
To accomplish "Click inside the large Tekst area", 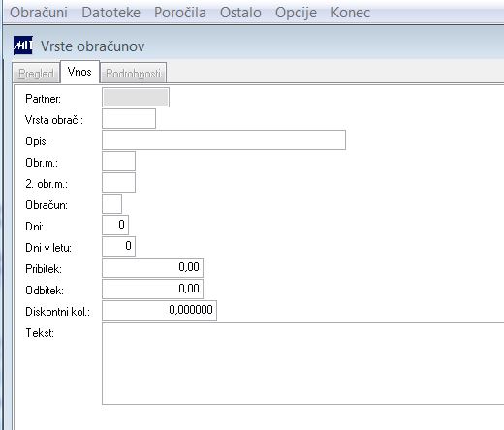I will 302,363.
